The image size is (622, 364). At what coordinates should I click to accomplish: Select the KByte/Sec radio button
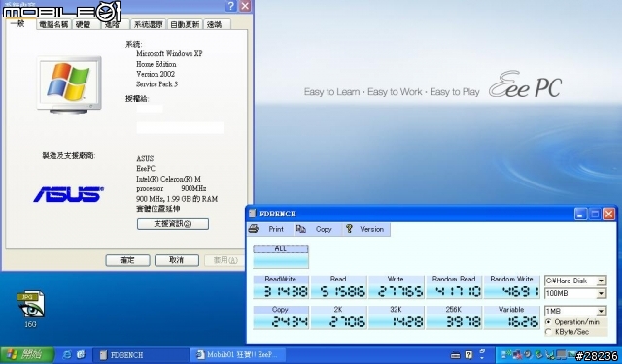coord(548,332)
